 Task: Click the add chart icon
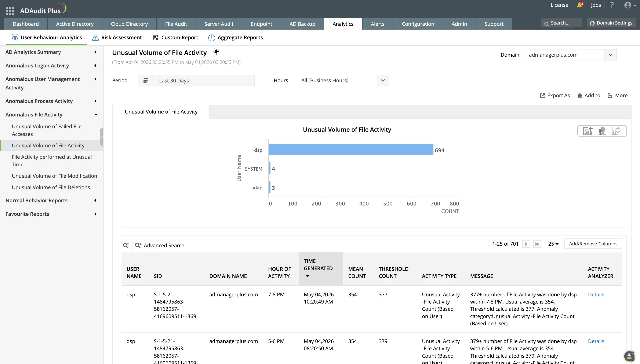click(x=588, y=131)
